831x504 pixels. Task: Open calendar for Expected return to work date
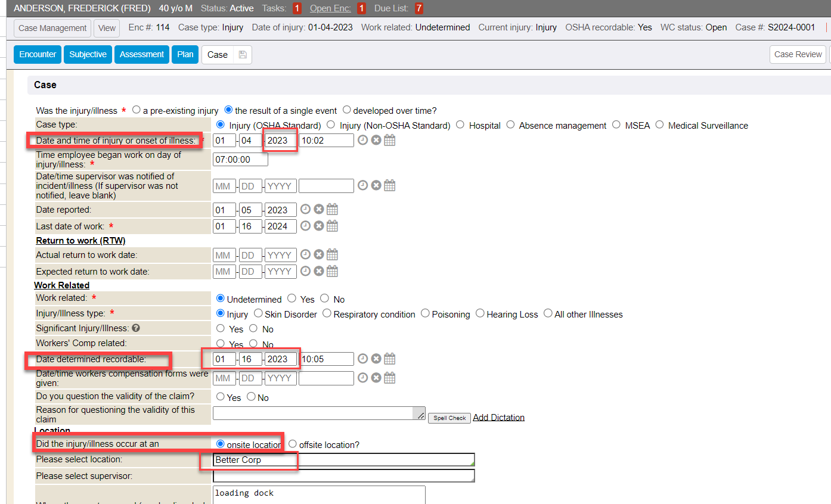(332, 272)
